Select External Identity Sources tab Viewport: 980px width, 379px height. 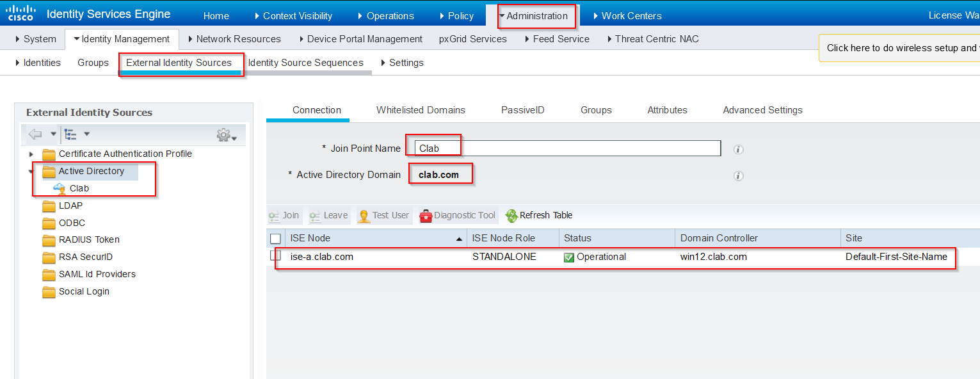point(179,63)
